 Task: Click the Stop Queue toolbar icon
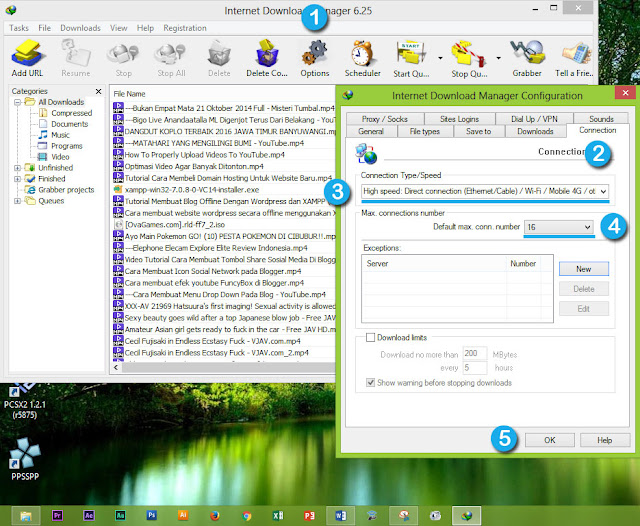[x=469, y=58]
